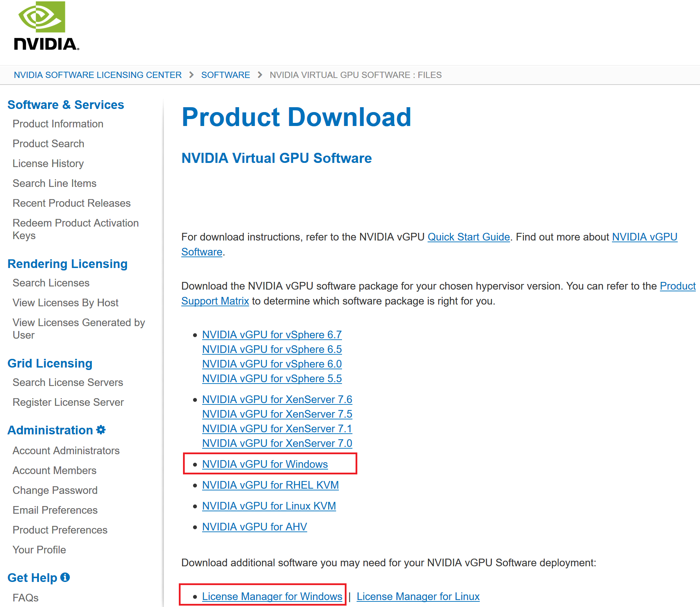Download NVIDIA vGPU for AHV

click(x=254, y=527)
